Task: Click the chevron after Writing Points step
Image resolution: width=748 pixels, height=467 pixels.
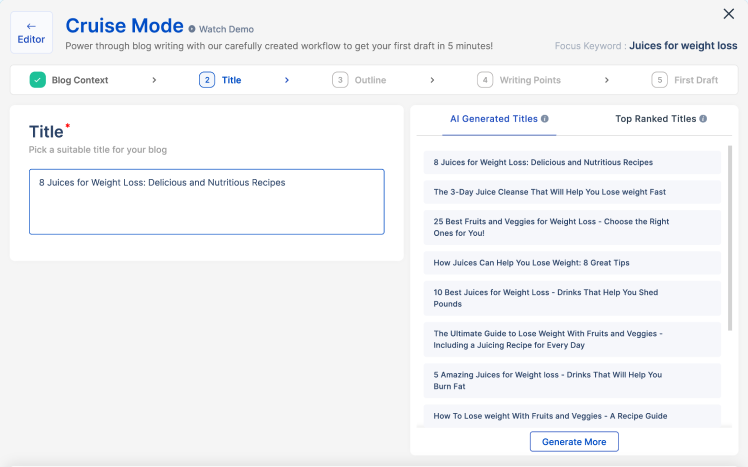Action: coord(607,80)
